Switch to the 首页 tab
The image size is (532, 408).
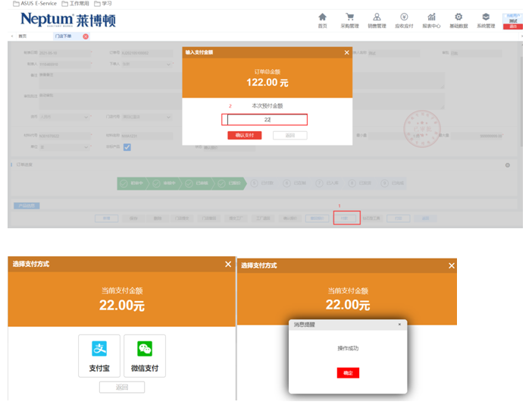[x=23, y=36]
